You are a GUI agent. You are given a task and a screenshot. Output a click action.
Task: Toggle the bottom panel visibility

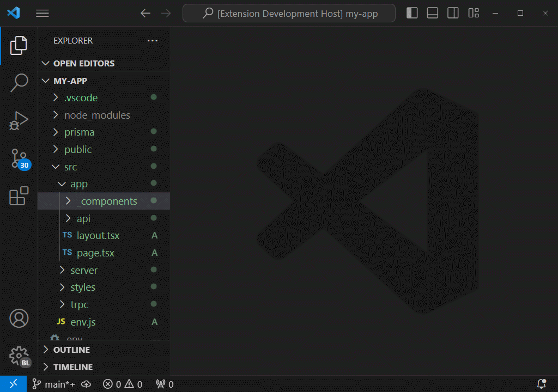click(432, 13)
